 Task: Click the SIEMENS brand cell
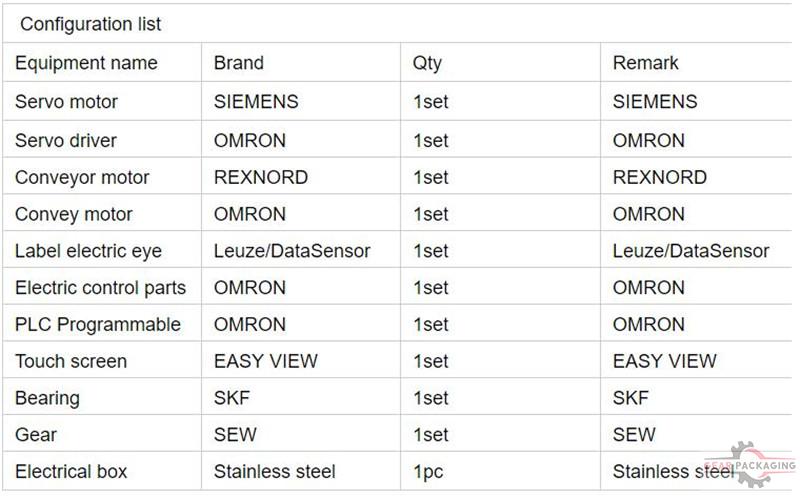pyautogui.click(x=256, y=102)
